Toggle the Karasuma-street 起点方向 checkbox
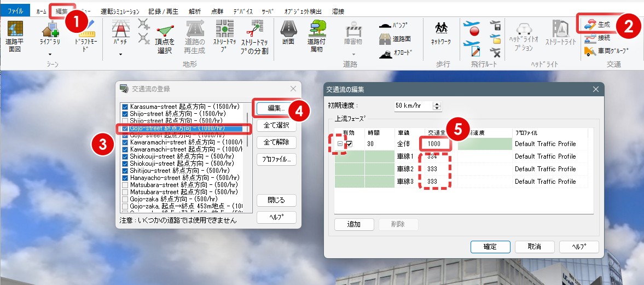 pyautogui.click(x=125, y=107)
